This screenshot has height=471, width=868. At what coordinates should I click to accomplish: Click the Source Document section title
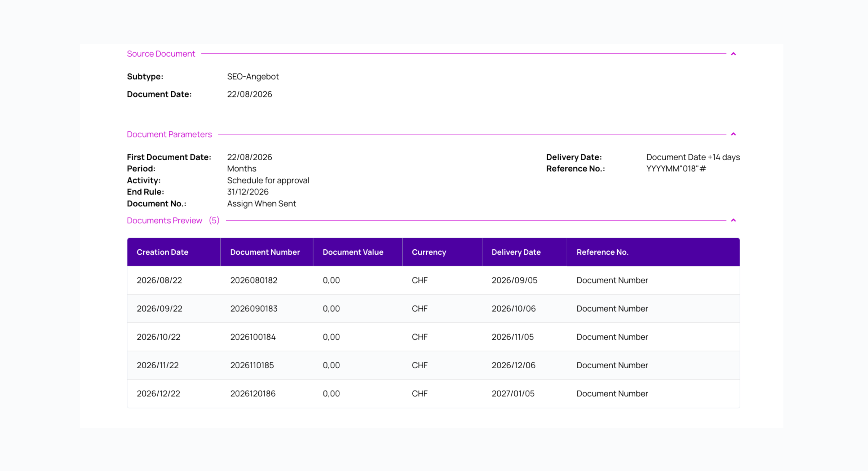[x=161, y=54]
